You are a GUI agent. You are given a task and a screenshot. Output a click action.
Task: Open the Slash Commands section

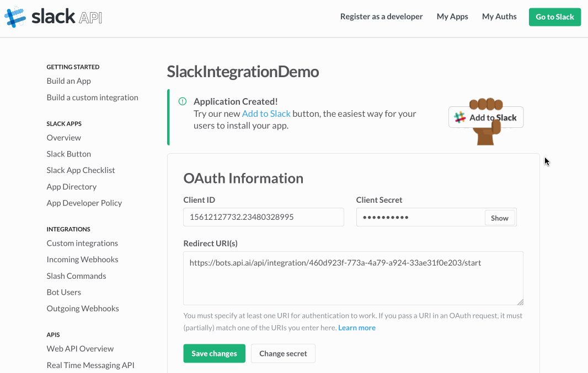(76, 275)
